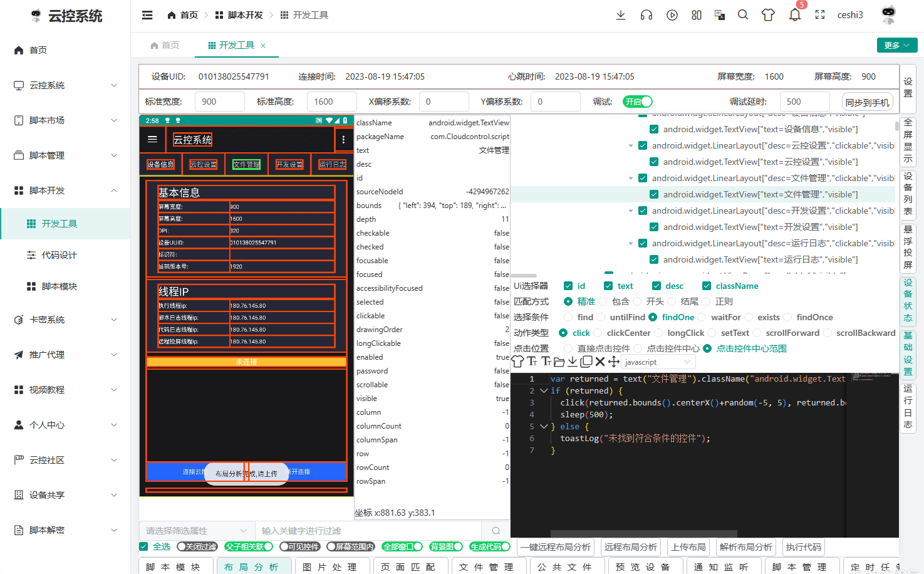Click the download icon in top header
924x574 pixels.
point(621,15)
